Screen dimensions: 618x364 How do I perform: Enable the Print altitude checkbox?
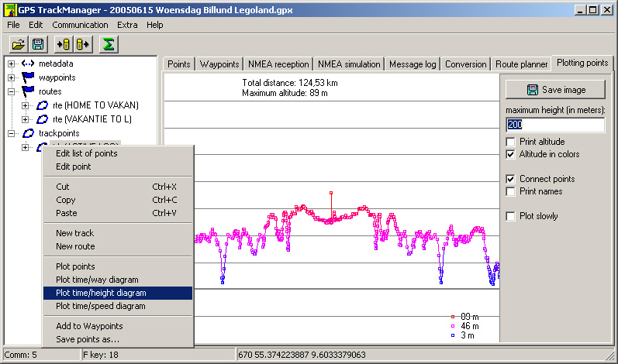pyautogui.click(x=510, y=142)
